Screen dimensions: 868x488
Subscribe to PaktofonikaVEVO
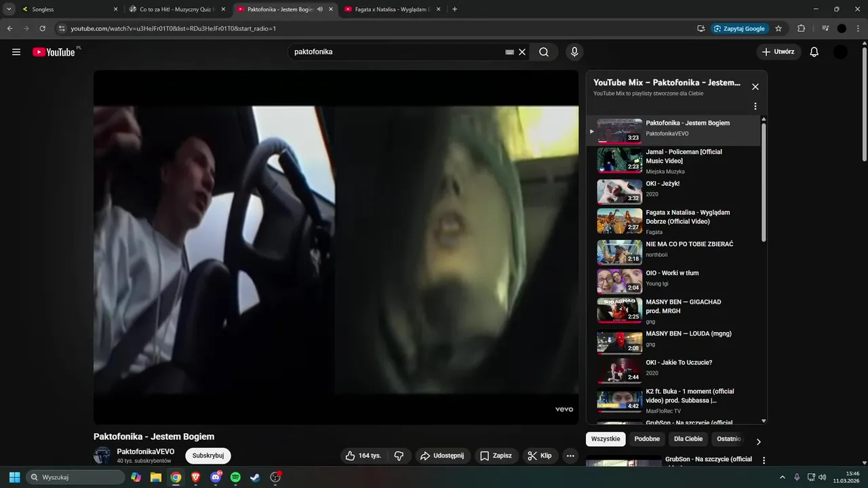pyautogui.click(x=208, y=455)
